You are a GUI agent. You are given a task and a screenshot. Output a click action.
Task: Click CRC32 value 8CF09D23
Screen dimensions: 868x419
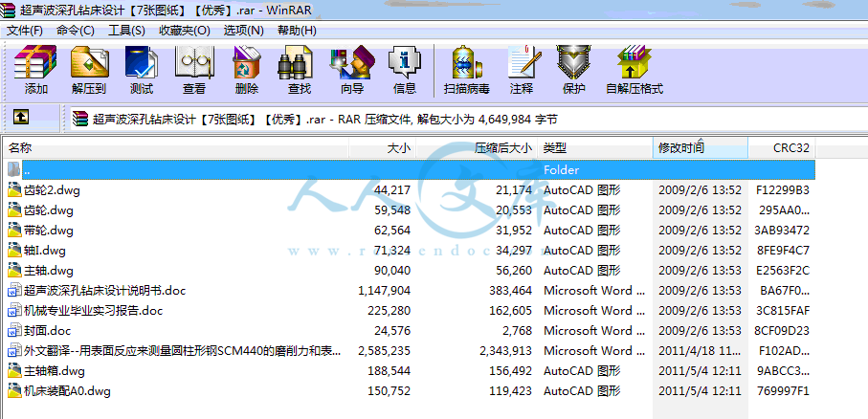click(x=783, y=331)
